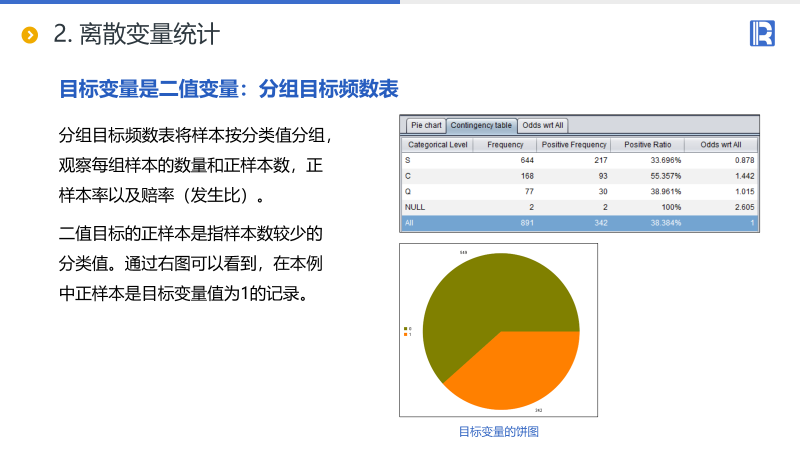Sort by Categorical Level column header
The width and height of the screenshot is (800, 450).
point(438,145)
